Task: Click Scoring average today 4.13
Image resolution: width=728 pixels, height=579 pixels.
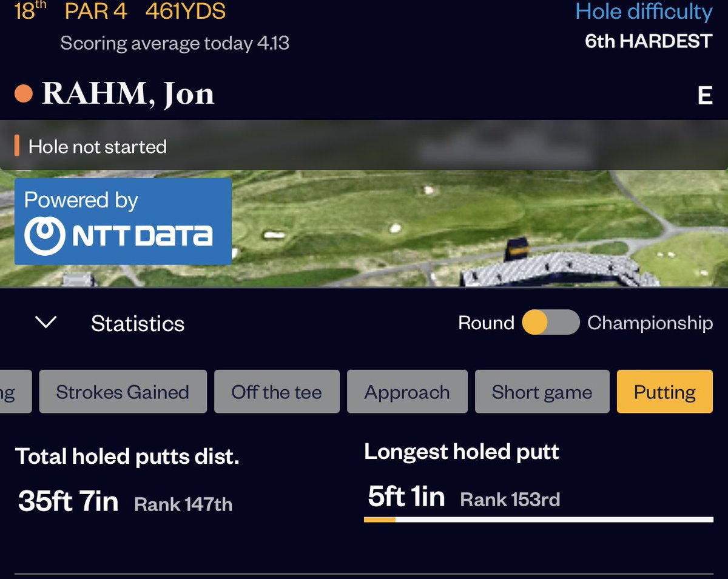Action: point(175,44)
